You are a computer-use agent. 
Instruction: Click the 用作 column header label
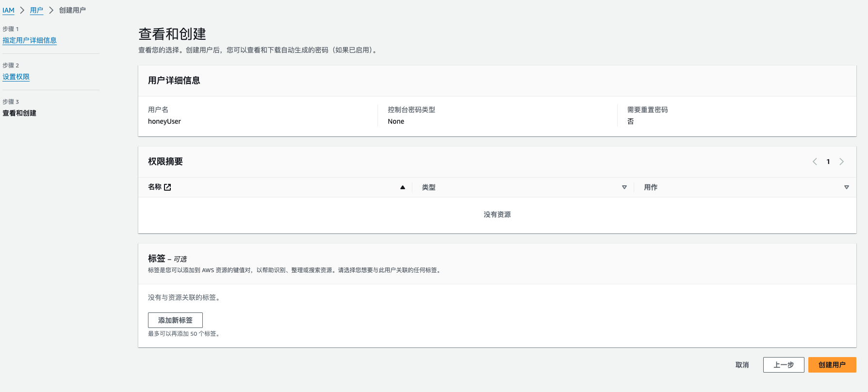pyautogui.click(x=651, y=187)
